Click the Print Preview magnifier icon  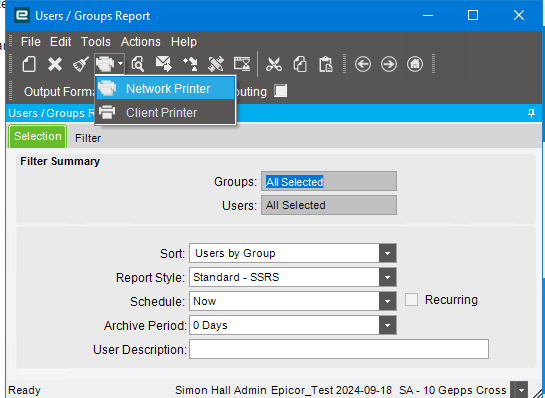[x=138, y=64]
